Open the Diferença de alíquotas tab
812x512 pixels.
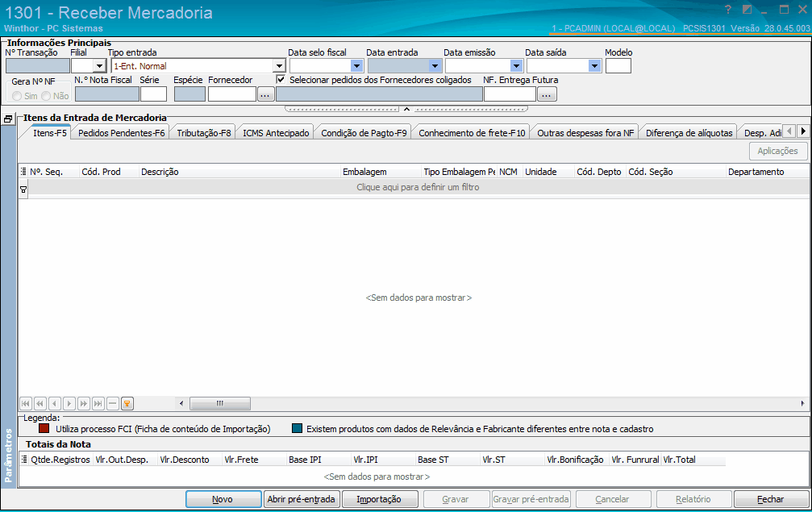[x=689, y=133]
